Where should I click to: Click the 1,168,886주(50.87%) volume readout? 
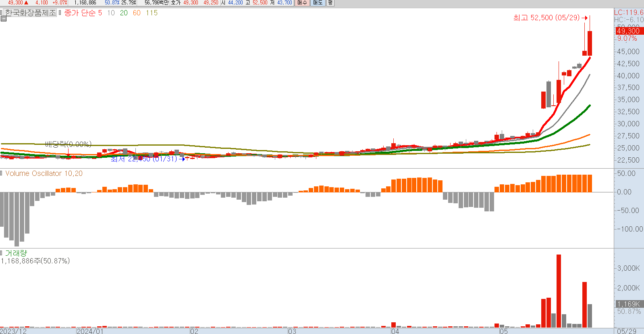click(x=35, y=261)
